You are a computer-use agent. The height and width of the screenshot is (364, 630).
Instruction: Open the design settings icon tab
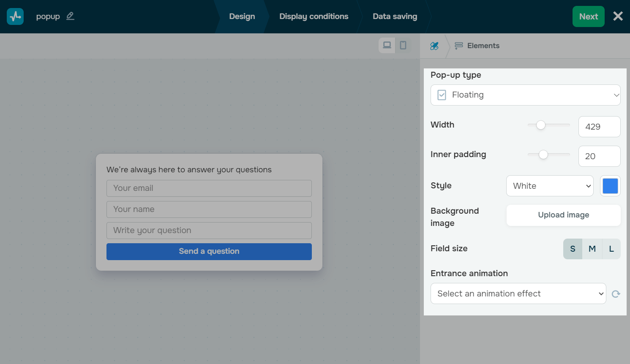[434, 46]
